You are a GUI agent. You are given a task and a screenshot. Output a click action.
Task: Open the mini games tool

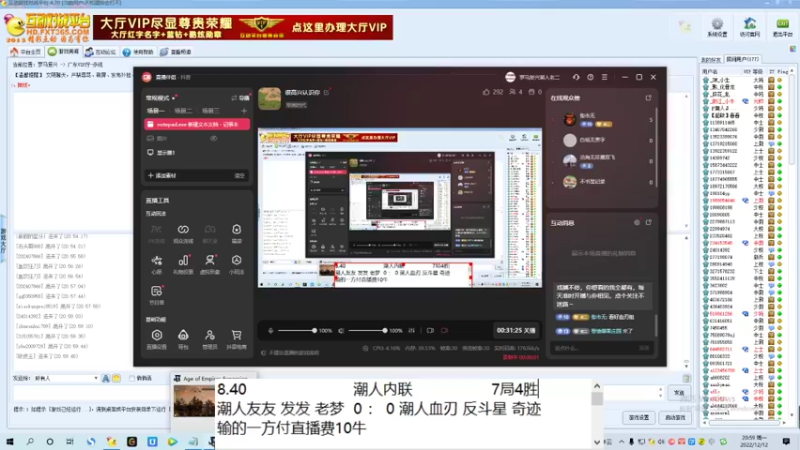point(236,264)
